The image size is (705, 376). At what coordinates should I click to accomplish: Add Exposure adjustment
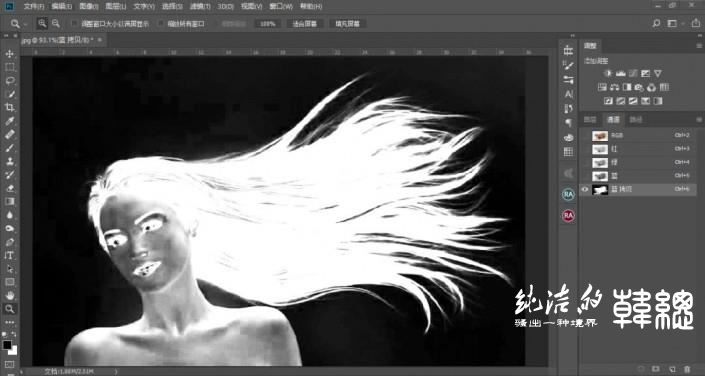coord(646,73)
